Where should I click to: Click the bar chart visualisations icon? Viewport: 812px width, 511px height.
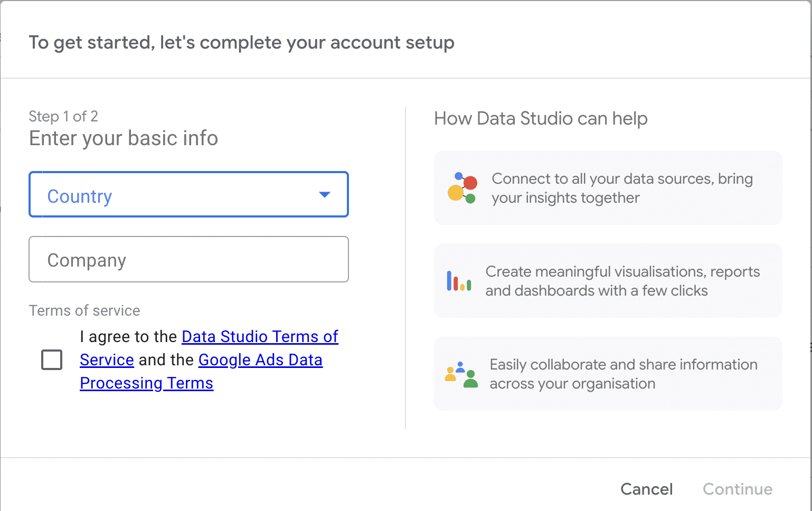coord(459,281)
